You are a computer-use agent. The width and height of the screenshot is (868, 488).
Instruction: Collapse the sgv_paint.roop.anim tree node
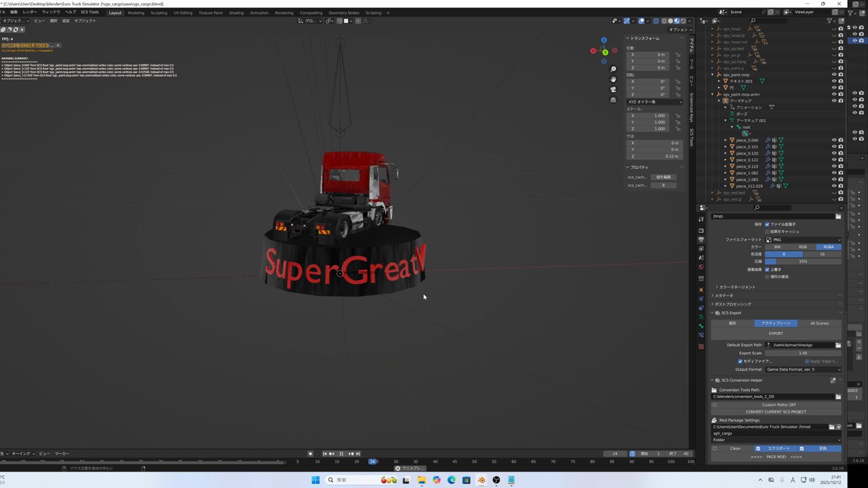point(713,94)
